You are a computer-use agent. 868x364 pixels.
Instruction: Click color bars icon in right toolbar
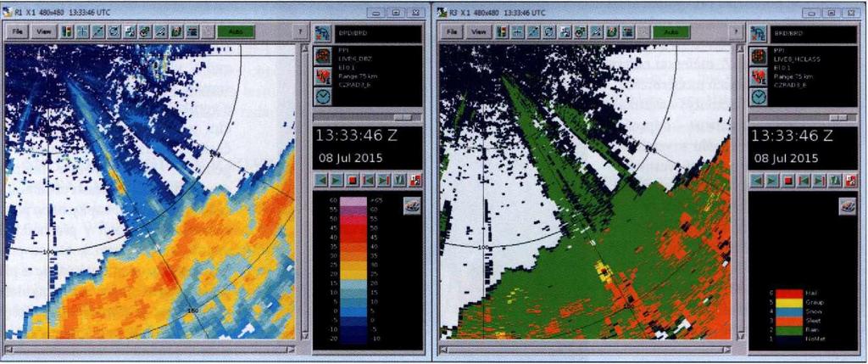point(503,32)
